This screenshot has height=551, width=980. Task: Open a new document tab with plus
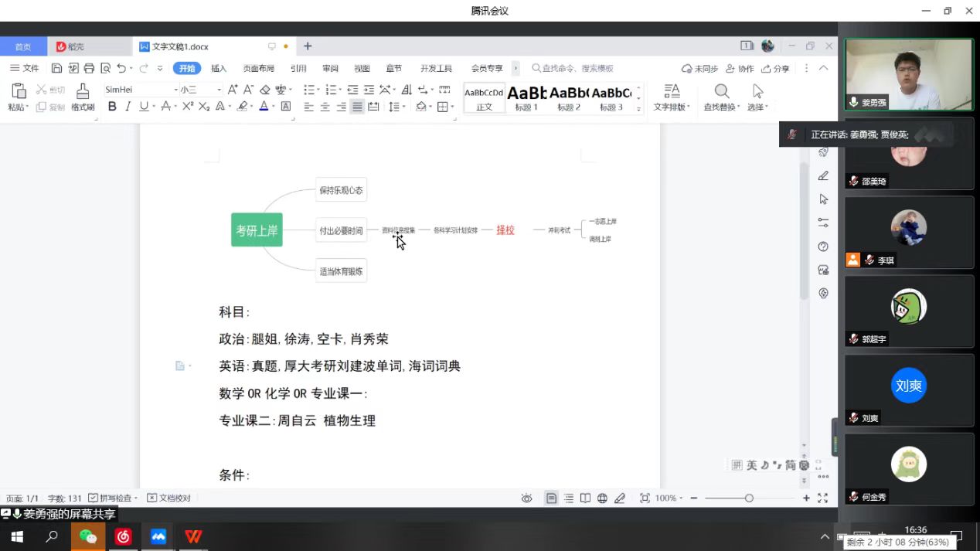(307, 46)
